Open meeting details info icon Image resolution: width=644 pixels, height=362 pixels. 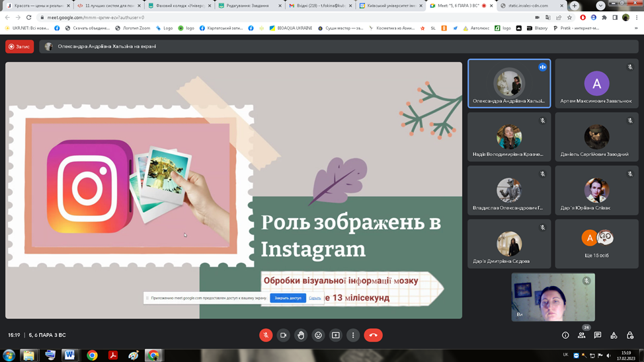pyautogui.click(x=565, y=336)
